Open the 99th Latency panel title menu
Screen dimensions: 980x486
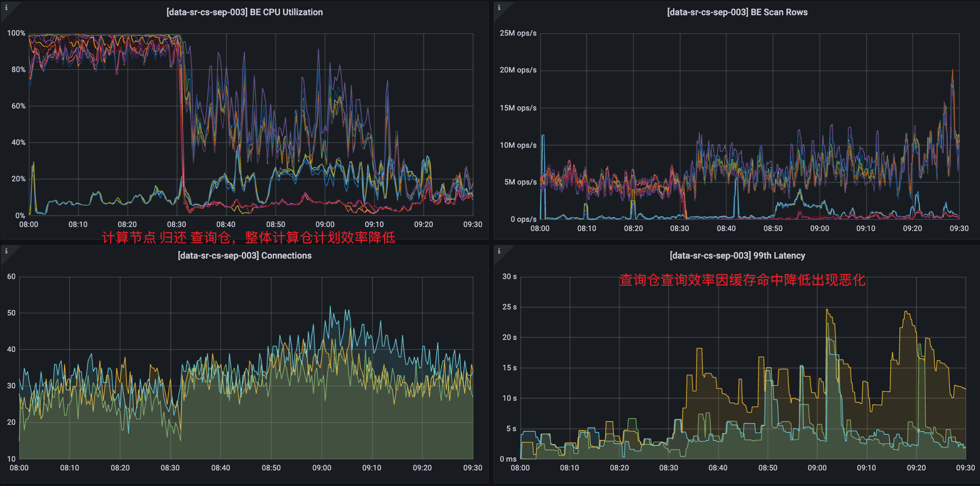[737, 255]
